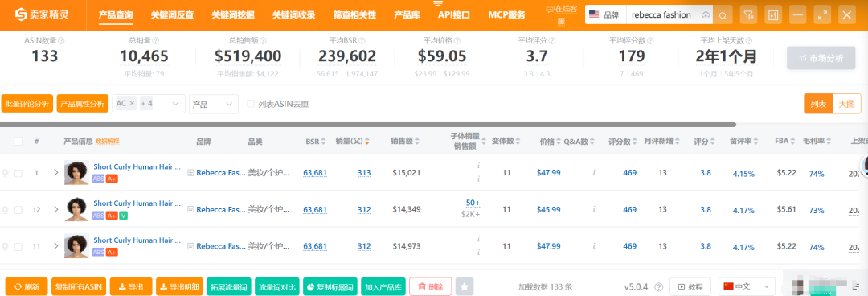Sort by 销量(父) column arrows
The height and width of the screenshot is (296, 868).
(x=366, y=142)
